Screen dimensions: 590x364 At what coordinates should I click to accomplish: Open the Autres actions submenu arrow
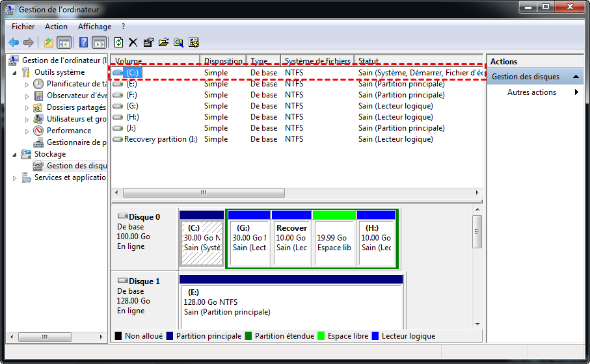pos(576,92)
